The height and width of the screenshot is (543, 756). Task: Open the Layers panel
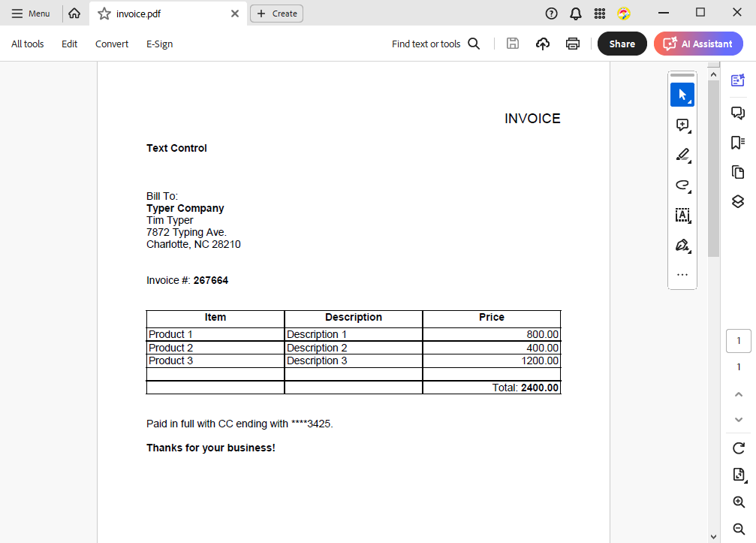tap(738, 201)
